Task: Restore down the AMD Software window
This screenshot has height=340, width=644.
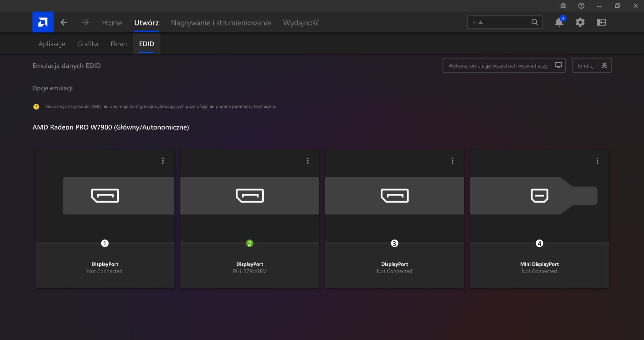Action: click(618, 6)
